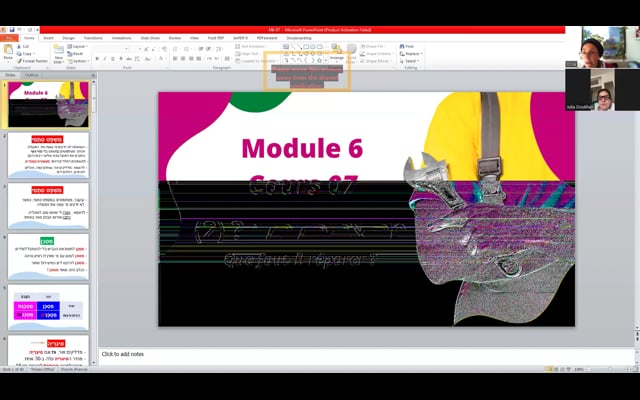The image size is (640, 400).
Task: Open Line Spacing options
Action: 220,49
